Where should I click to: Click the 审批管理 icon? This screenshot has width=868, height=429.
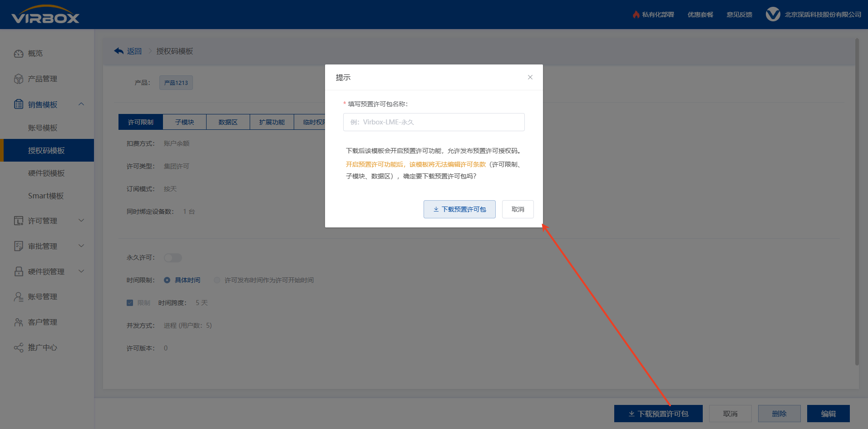tap(19, 246)
